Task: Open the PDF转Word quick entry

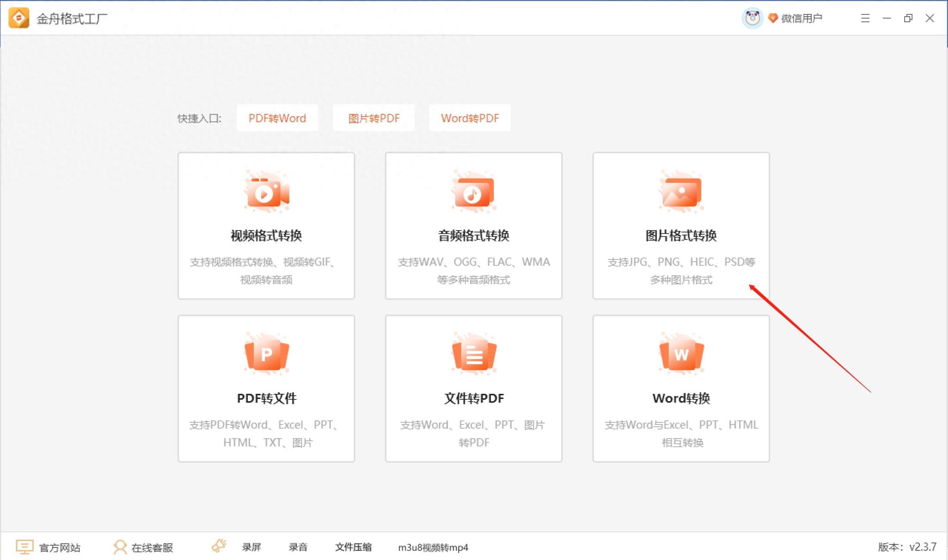Action: (277, 118)
